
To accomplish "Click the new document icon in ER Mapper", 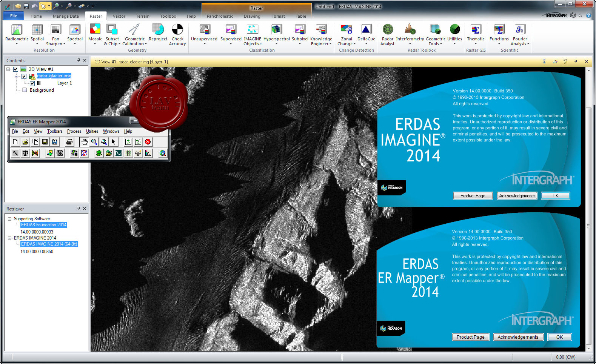I will [x=15, y=142].
